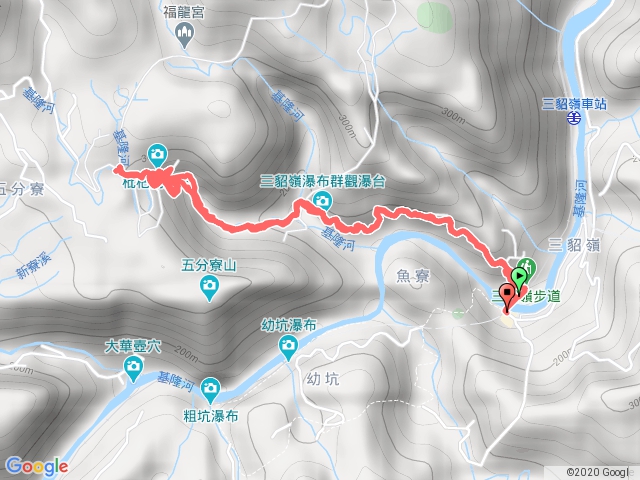Click the 幼坑瀑布 camera marker

[288, 347]
